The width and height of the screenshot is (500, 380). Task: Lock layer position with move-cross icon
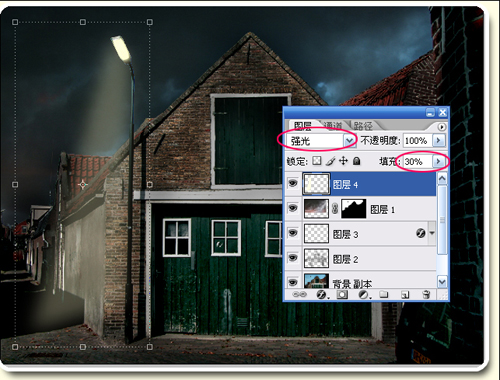pos(343,161)
